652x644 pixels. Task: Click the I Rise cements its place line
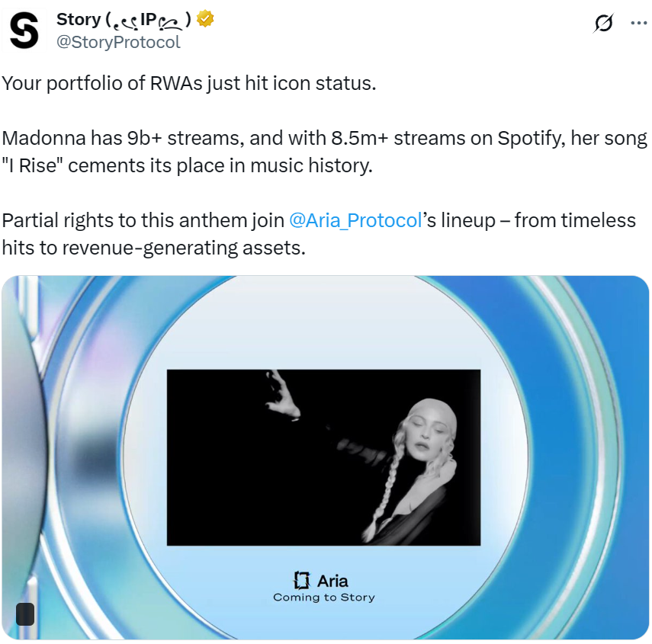click(187, 165)
